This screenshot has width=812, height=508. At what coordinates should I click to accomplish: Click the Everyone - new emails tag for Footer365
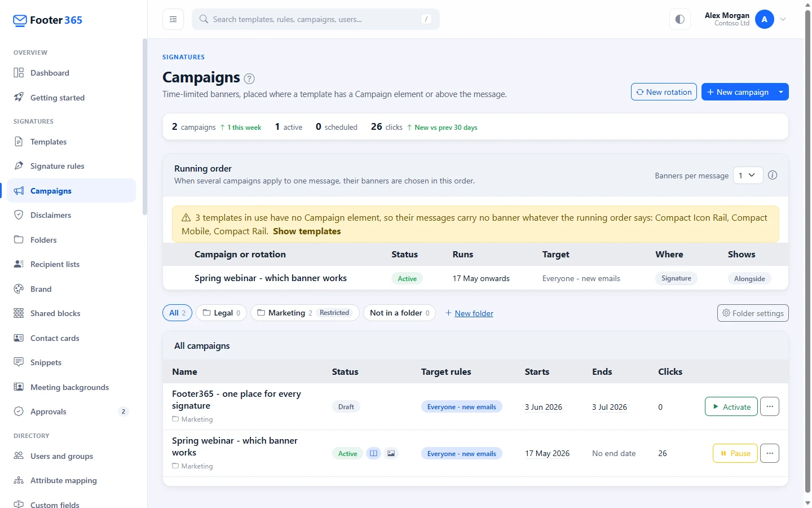[x=461, y=407]
